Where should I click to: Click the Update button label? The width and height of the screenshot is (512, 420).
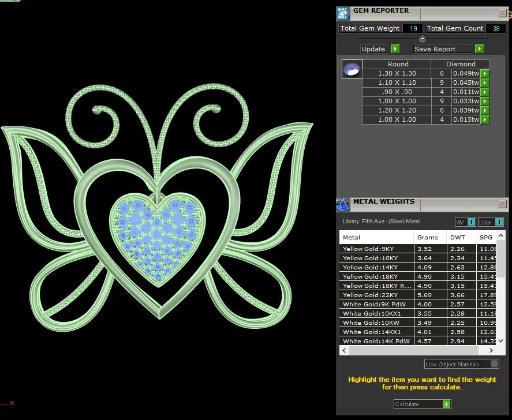click(x=373, y=49)
